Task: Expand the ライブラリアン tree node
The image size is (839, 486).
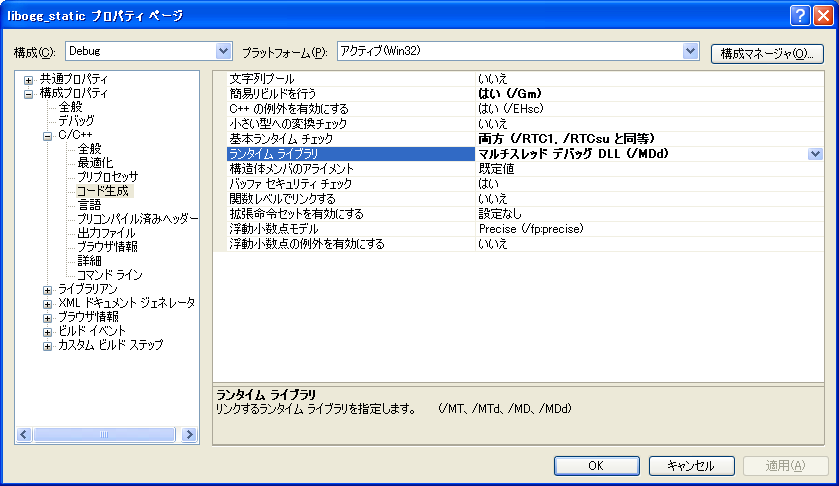Action: 47,289
